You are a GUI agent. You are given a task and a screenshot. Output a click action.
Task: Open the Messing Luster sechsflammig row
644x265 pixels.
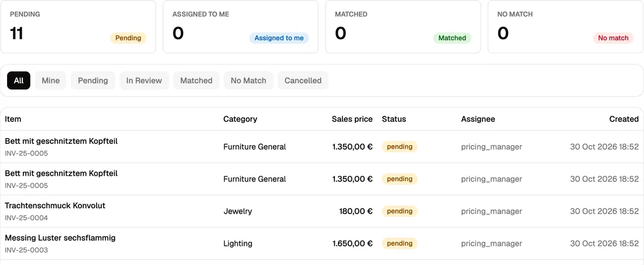pyautogui.click(x=322, y=244)
